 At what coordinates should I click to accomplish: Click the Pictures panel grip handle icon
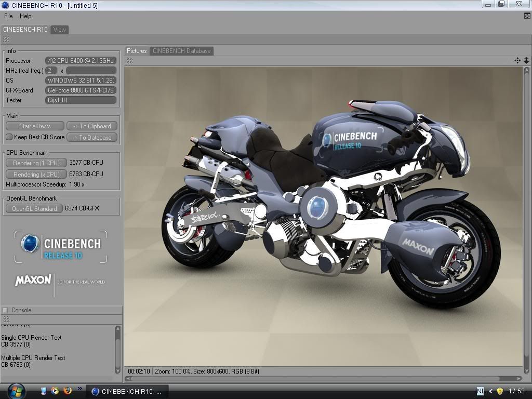[x=129, y=61]
